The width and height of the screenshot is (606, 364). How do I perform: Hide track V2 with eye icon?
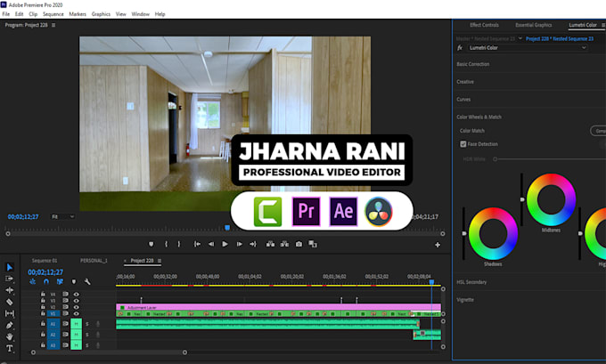(x=76, y=307)
